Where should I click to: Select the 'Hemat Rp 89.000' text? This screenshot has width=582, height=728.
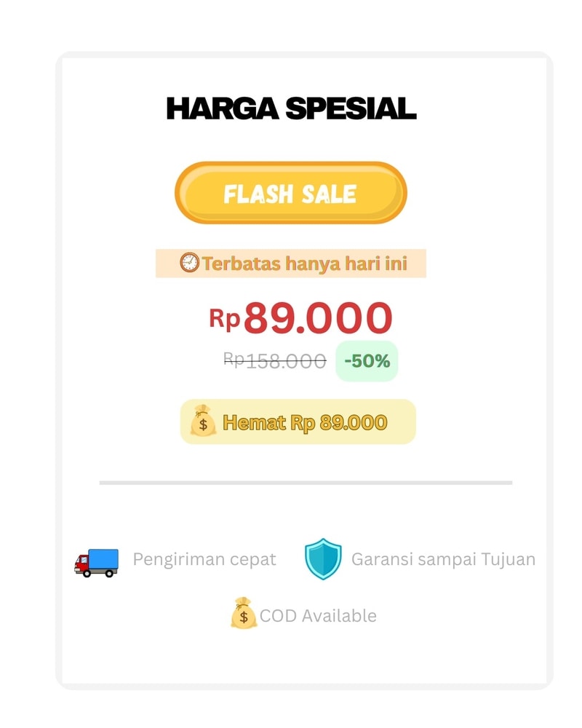[x=305, y=422]
